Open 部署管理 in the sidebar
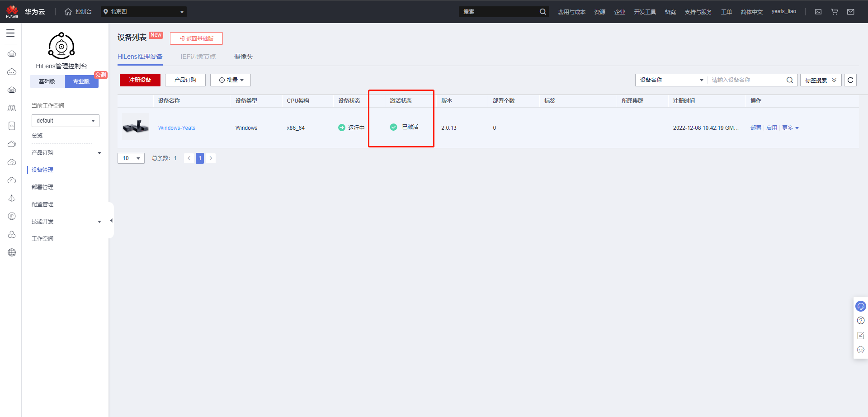868x417 pixels. (42, 187)
